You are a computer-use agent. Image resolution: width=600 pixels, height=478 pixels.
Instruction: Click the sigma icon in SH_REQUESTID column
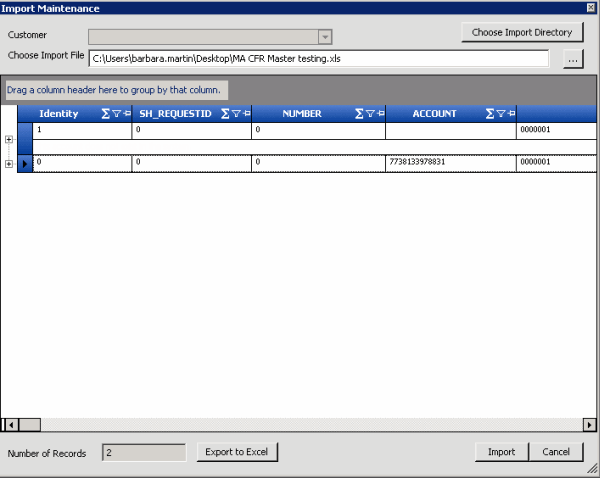point(224,114)
